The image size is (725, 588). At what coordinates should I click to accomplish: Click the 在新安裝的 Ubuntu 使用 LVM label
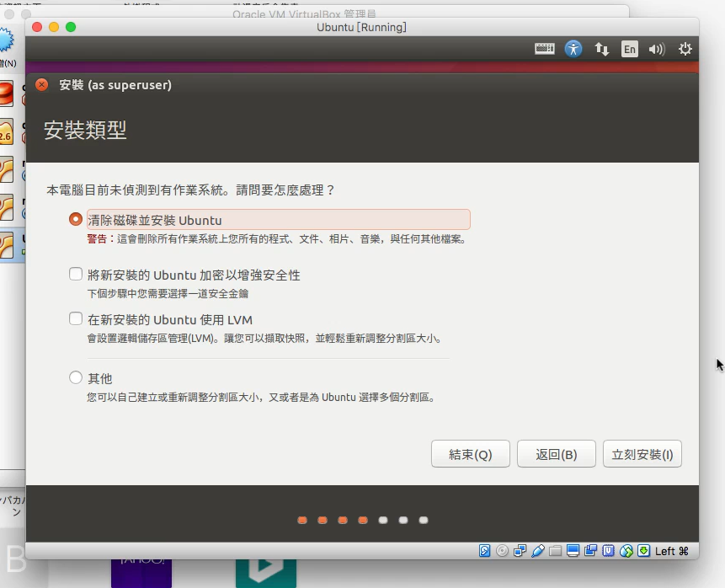tap(170, 319)
